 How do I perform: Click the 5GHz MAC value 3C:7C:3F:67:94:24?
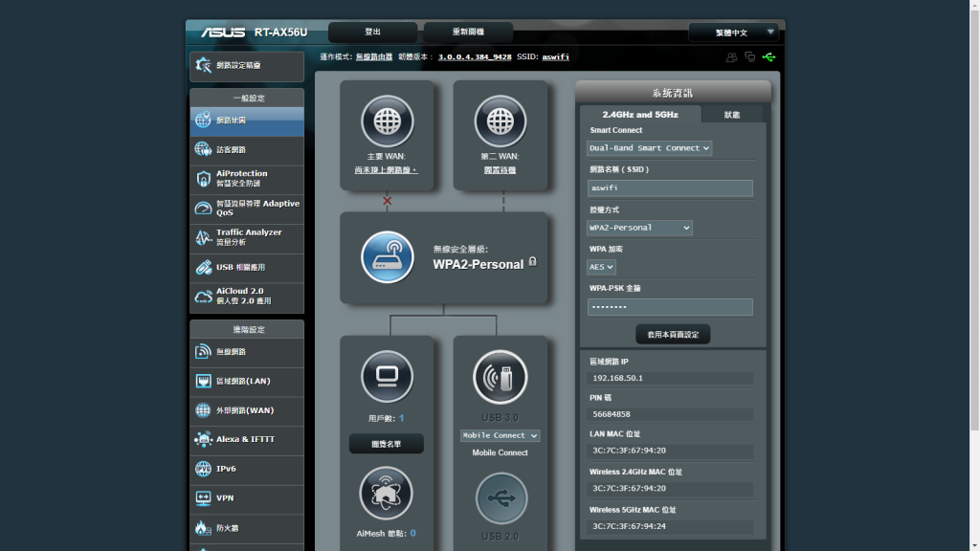[x=629, y=526]
